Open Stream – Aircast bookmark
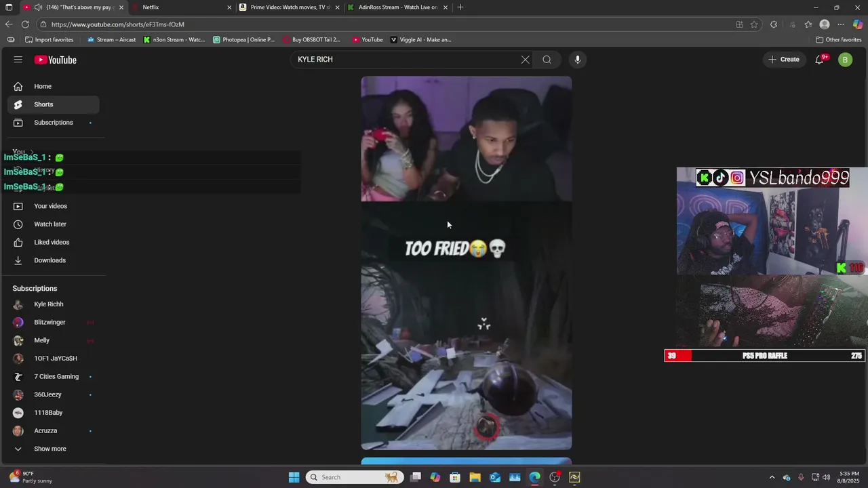This screenshot has width=868, height=488. tap(111, 39)
